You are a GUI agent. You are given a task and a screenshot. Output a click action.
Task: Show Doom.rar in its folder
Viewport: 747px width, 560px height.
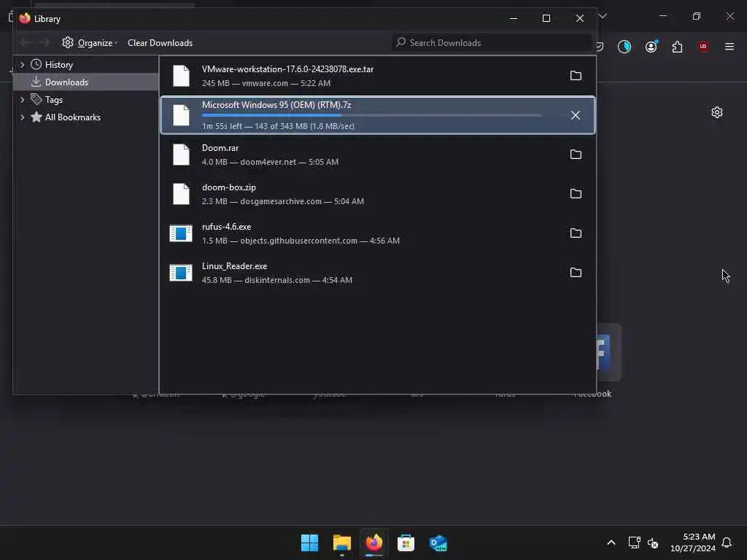[576, 155]
